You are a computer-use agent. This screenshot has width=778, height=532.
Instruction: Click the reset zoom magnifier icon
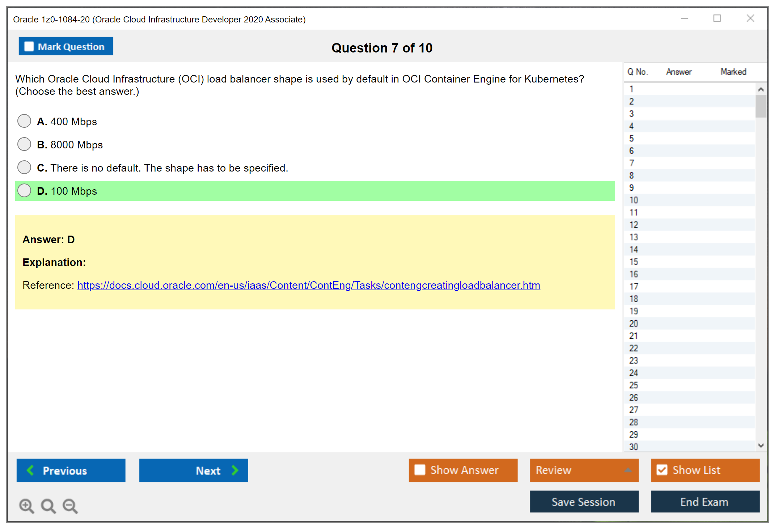[x=48, y=506]
